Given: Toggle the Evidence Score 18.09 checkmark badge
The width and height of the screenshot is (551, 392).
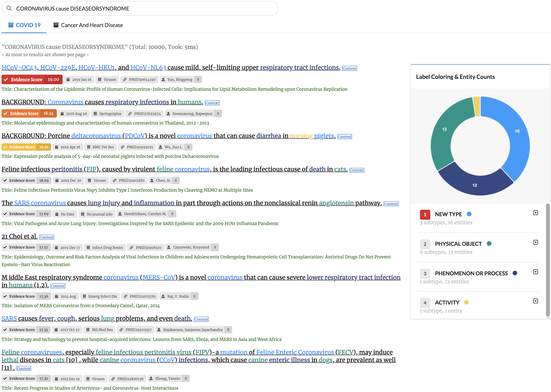Looking at the screenshot, I should [5, 181].
